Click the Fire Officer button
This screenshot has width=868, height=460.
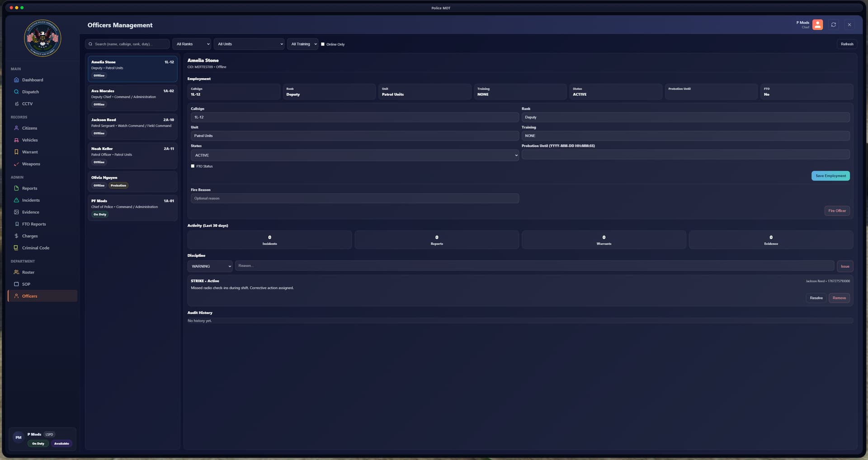pos(837,211)
